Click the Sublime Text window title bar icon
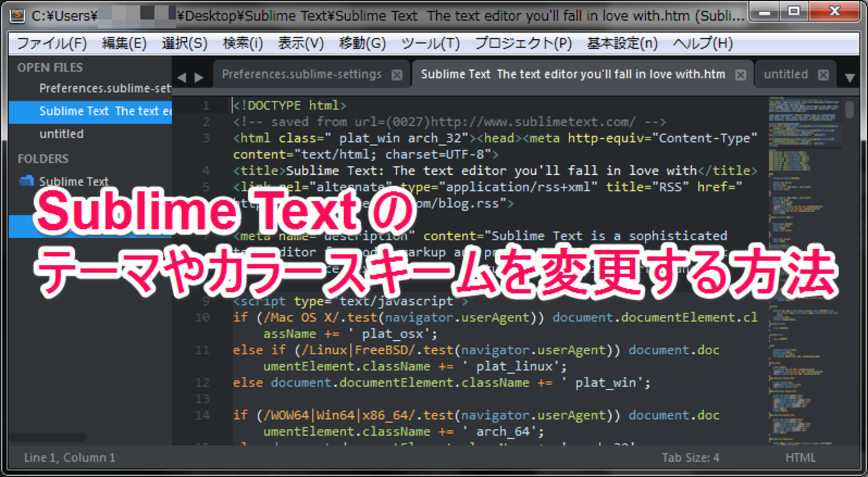Image resolution: width=868 pixels, height=477 pixels. click(x=19, y=16)
